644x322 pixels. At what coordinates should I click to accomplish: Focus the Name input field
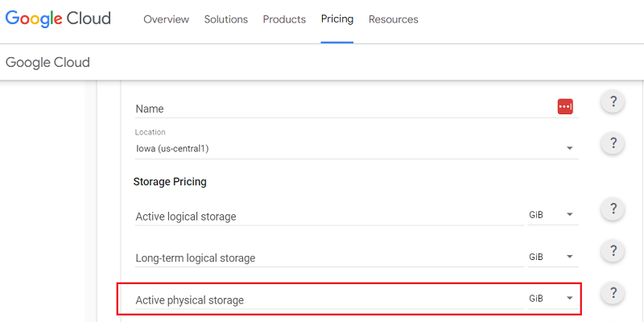tap(338, 109)
